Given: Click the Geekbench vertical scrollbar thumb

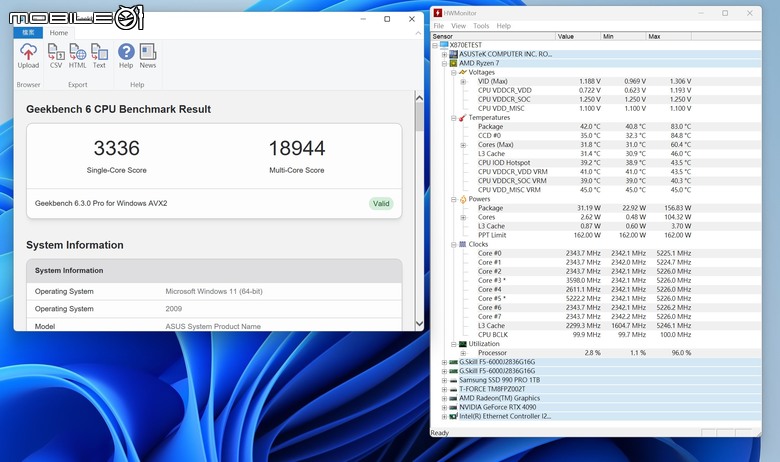Looking at the screenshot, I should (x=419, y=117).
